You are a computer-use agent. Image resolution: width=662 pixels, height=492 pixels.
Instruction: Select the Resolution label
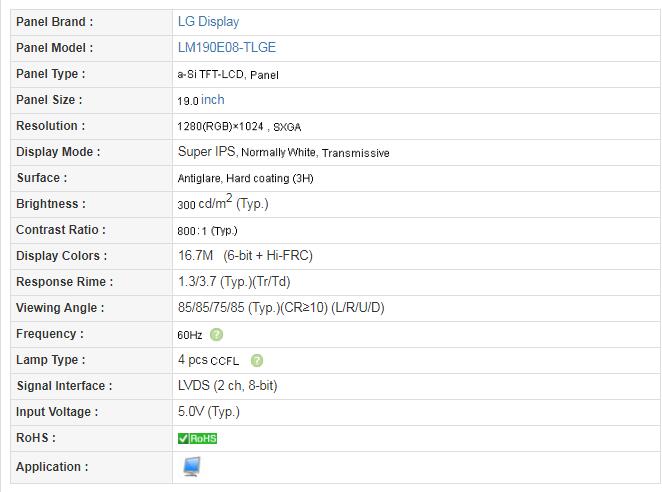click(x=51, y=126)
